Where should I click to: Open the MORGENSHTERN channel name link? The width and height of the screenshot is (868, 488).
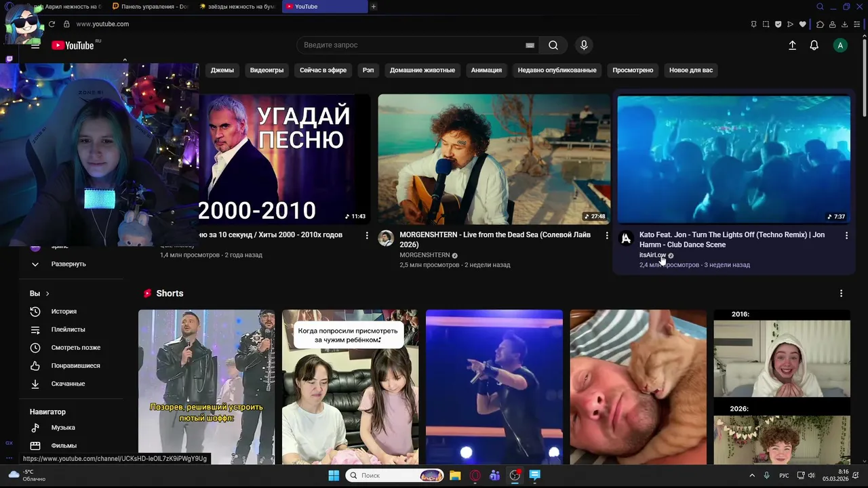[425, 256]
